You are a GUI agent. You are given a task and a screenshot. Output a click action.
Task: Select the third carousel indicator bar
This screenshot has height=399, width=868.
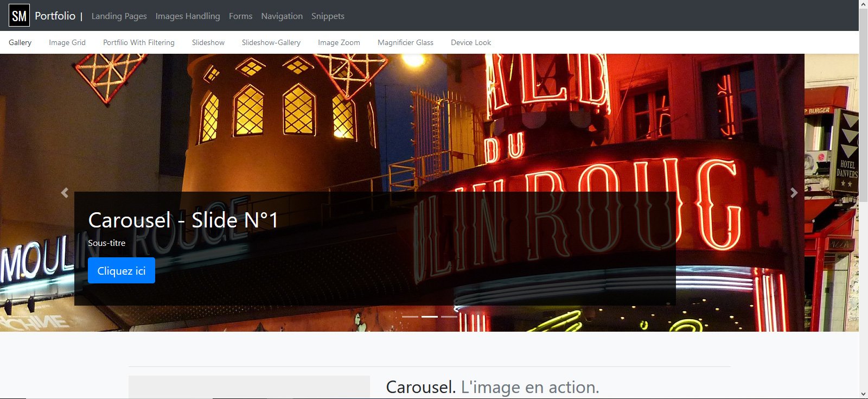[x=449, y=316]
